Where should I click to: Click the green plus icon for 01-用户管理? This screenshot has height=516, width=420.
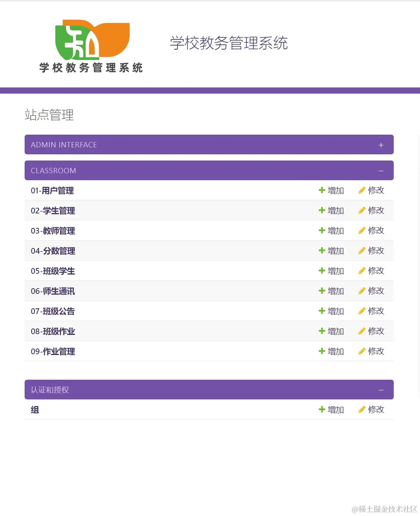pyautogui.click(x=322, y=190)
